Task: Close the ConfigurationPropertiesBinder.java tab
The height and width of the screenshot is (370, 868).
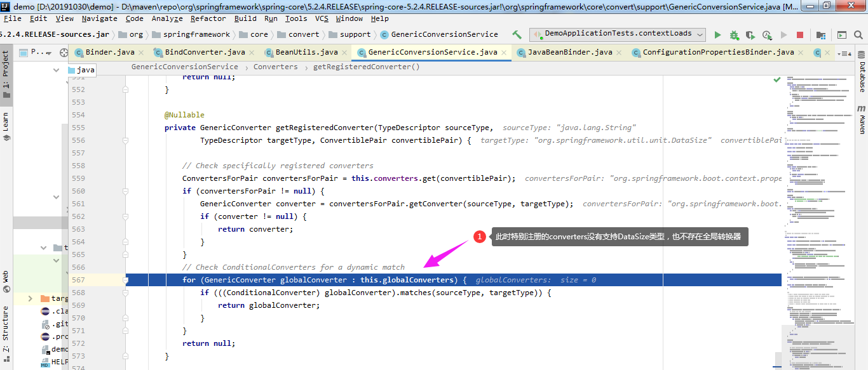Action: point(801,53)
